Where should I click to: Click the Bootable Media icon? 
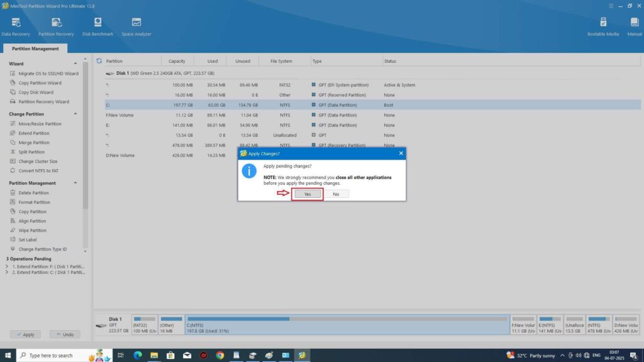tap(603, 26)
